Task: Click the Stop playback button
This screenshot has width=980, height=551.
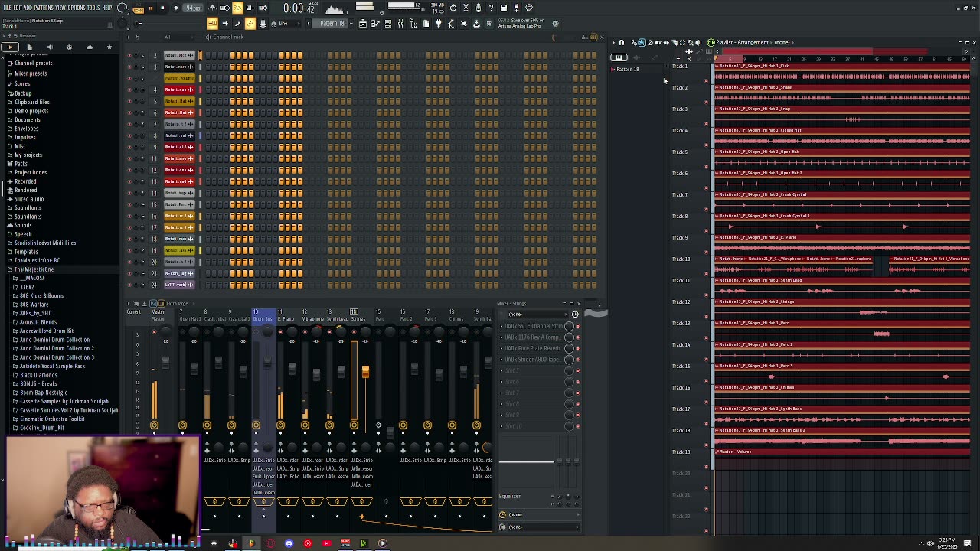Action: [x=162, y=8]
